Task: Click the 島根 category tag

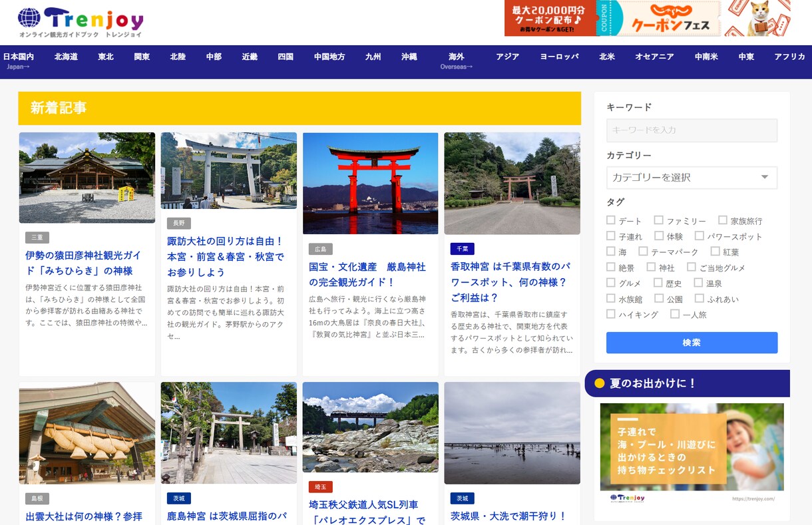Action: pyautogui.click(x=37, y=498)
